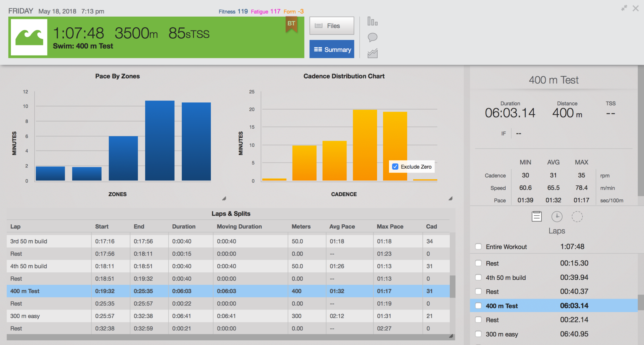
Task: Select the laps list notepad icon
Action: [536, 216]
